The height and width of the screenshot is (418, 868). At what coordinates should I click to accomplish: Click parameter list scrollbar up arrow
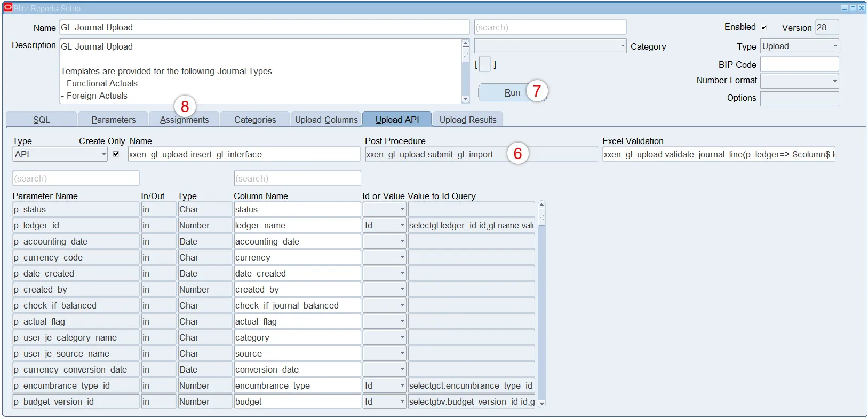(x=542, y=205)
